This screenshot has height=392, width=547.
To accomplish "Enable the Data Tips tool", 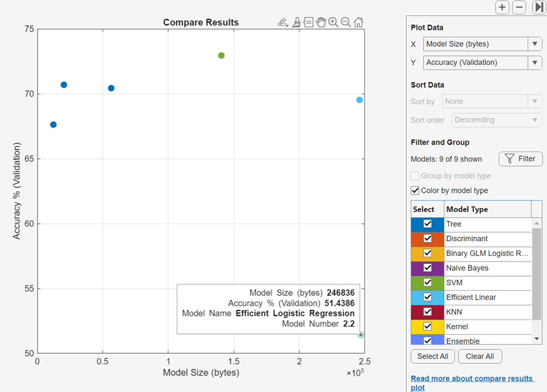I will (309, 22).
